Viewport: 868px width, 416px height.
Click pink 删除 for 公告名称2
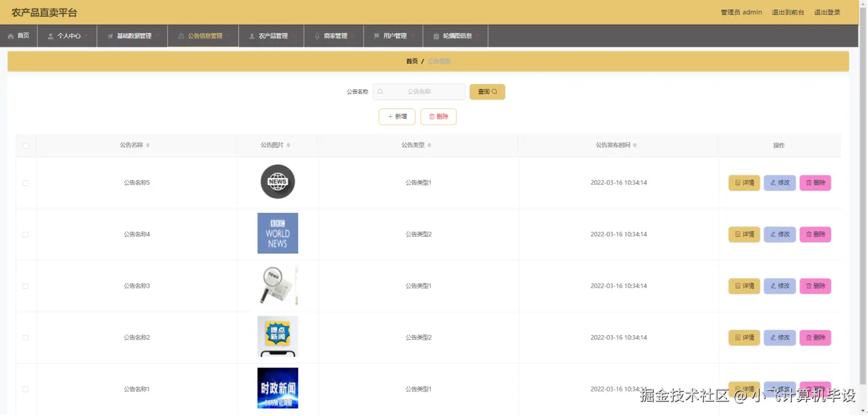coord(815,337)
